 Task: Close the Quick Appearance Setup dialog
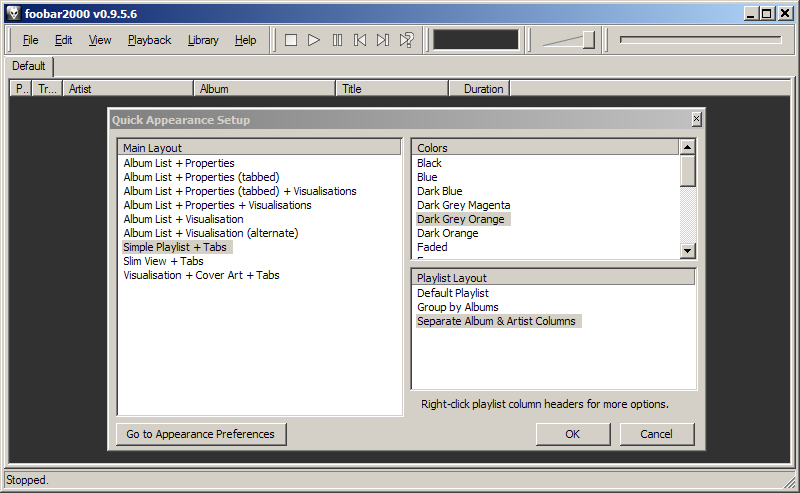coord(696,119)
